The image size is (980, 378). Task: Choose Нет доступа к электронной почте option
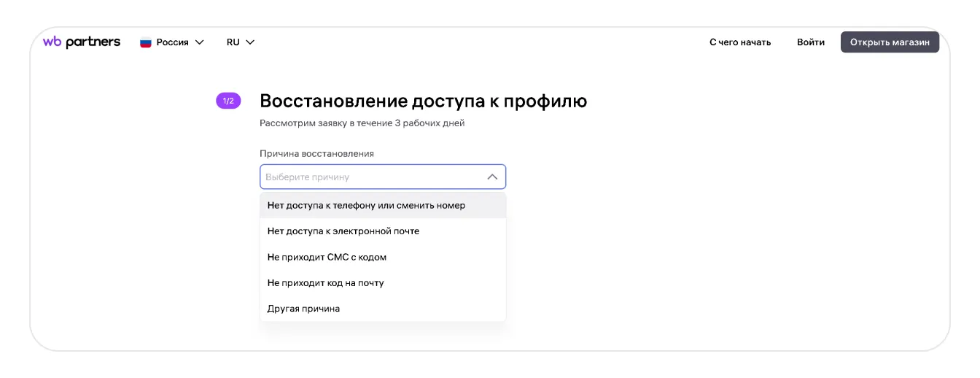pyautogui.click(x=343, y=231)
